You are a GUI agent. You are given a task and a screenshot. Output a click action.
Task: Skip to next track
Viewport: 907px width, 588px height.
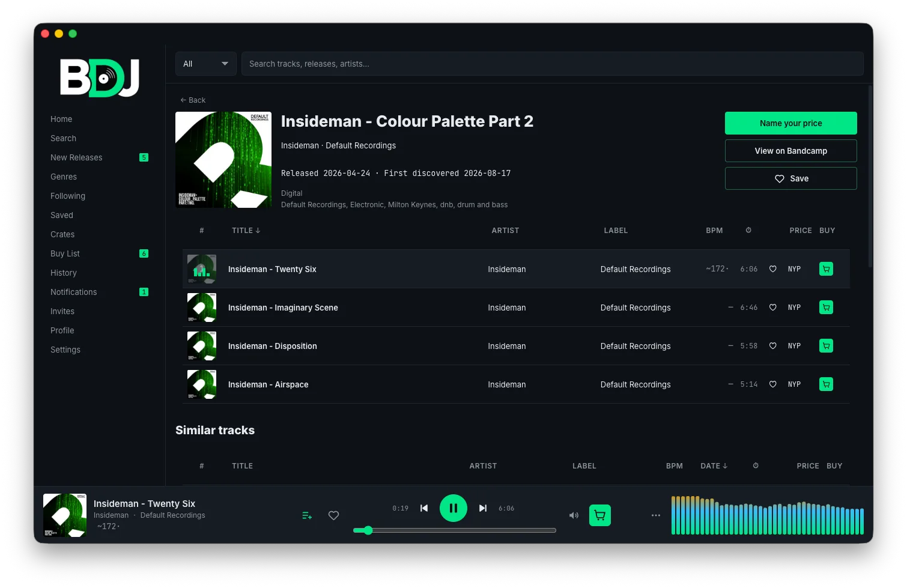coord(483,508)
